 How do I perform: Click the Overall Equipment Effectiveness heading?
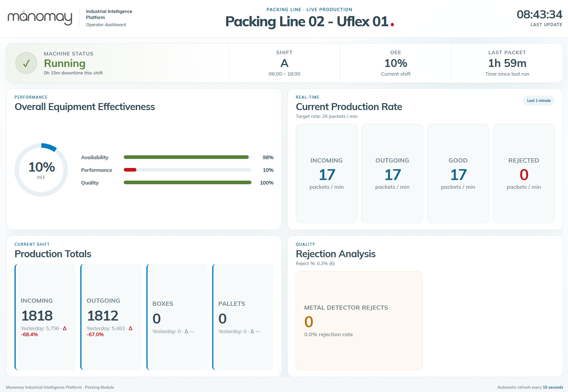tap(85, 107)
